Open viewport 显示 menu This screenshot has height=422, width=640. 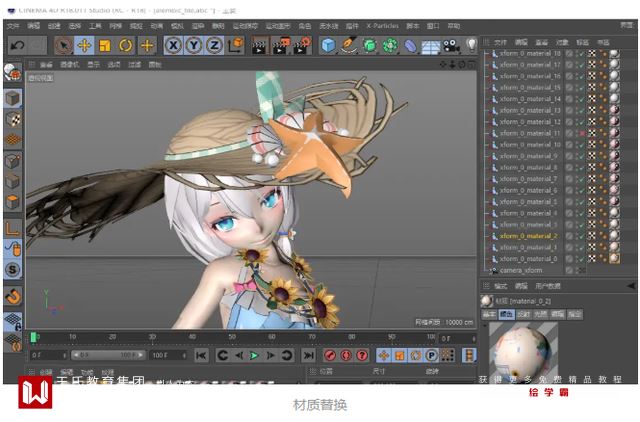coord(93,64)
